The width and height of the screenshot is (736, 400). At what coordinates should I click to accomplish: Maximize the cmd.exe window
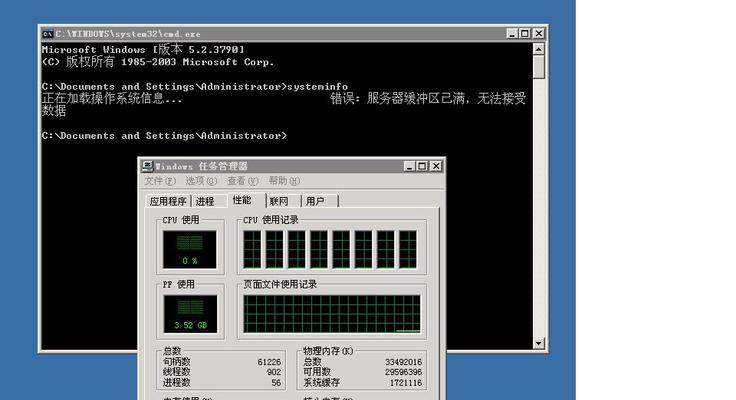[525, 33]
